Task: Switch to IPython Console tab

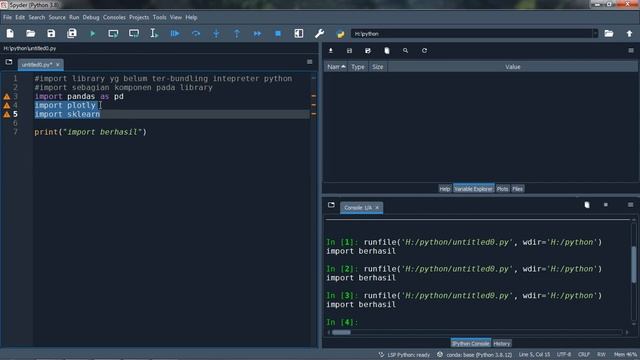Action: [x=471, y=343]
